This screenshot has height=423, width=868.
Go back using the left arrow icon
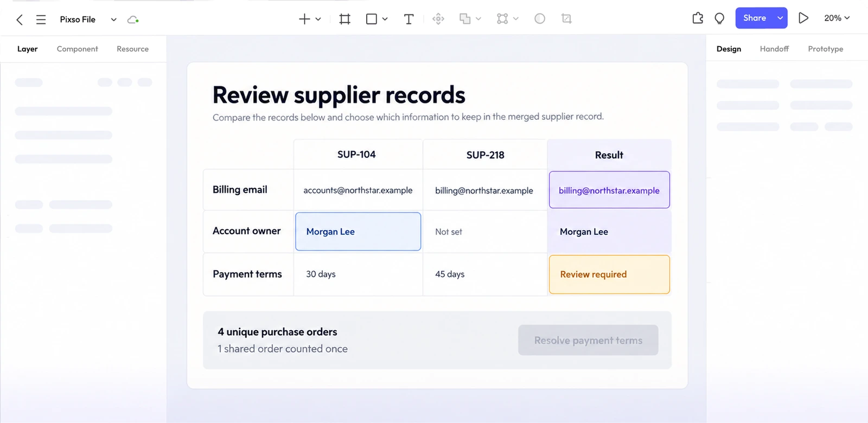20,20
